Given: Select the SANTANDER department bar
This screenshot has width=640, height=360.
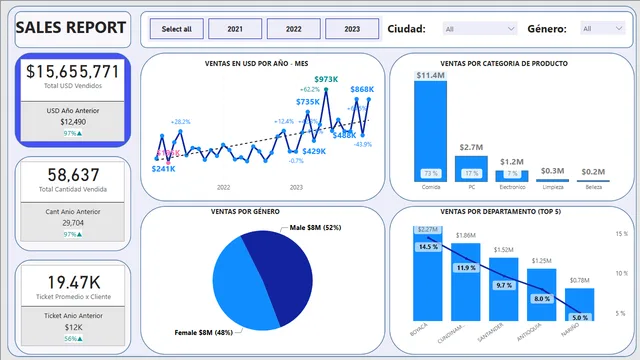Looking at the screenshot, I should (x=504, y=289).
